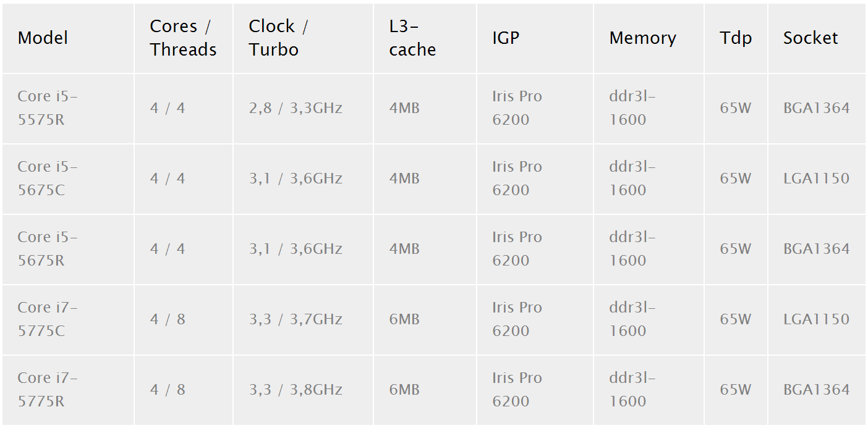Select the Core i7-5775R model cell
Viewport: 868px width, 428px height.
coord(48,390)
